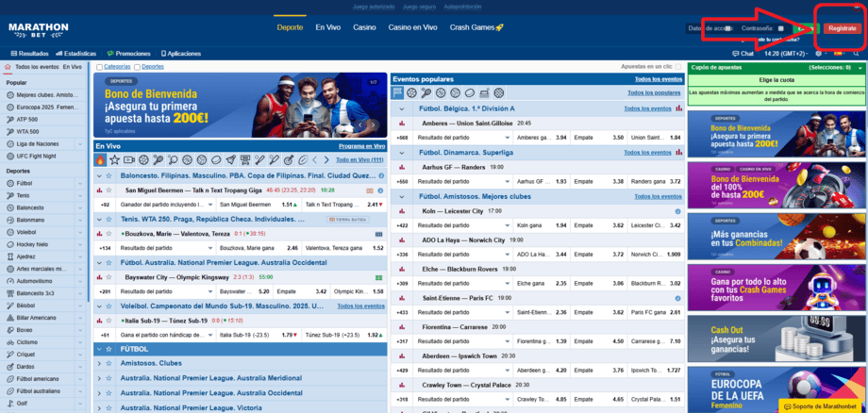This screenshot has height=413, width=868.
Task: Open the Juego seguro link at top
Action: 419,7
